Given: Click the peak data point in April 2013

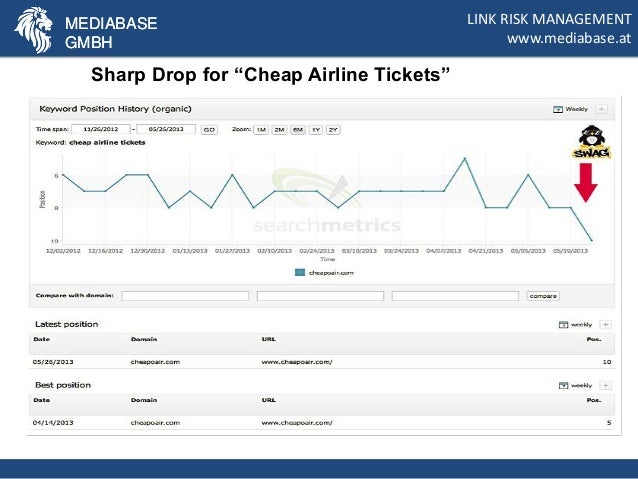Looking at the screenshot, I should pyautogui.click(x=465, y=158).
